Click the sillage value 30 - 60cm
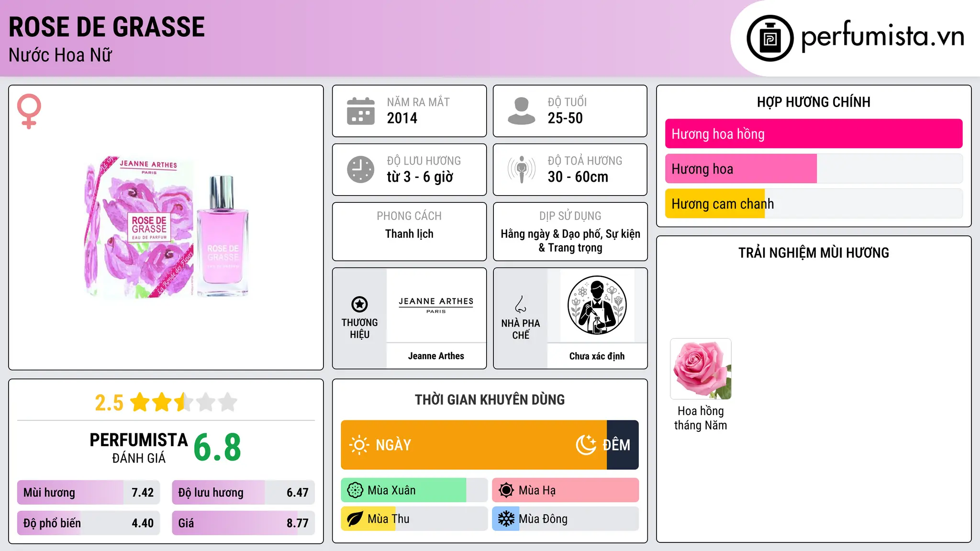980x551 pixels. 578,177
